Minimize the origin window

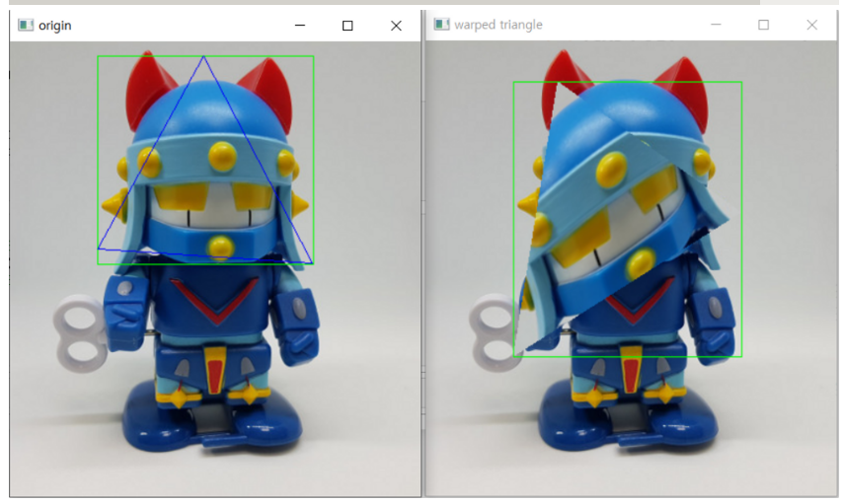(x=300, y=26)
